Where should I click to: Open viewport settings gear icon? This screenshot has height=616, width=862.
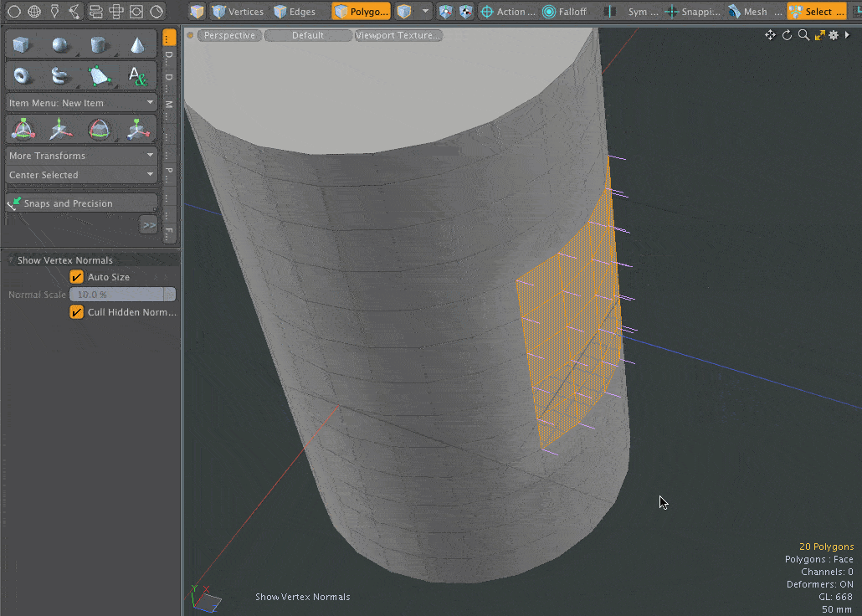tap(834, 35)
